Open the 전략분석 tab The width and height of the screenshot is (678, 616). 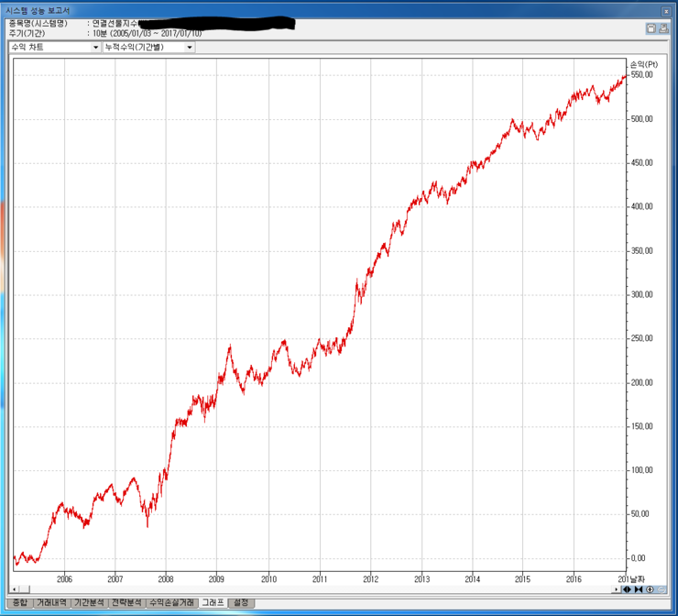(x=127, y=602)
